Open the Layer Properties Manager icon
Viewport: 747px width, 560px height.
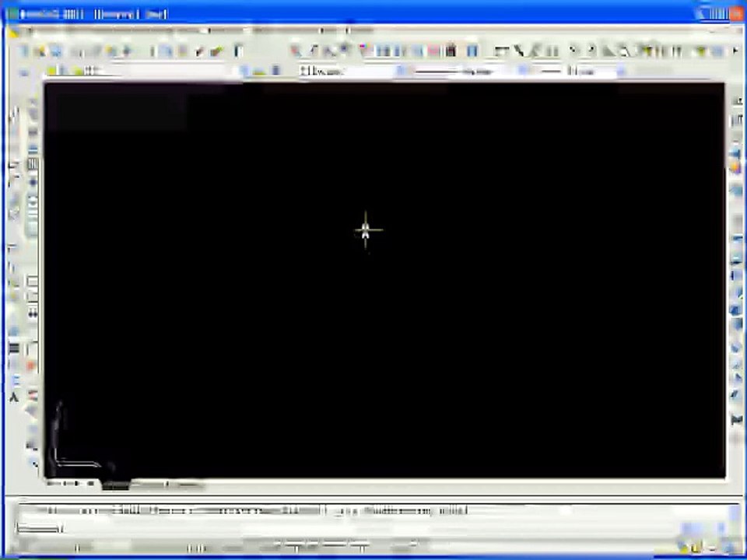24,72
